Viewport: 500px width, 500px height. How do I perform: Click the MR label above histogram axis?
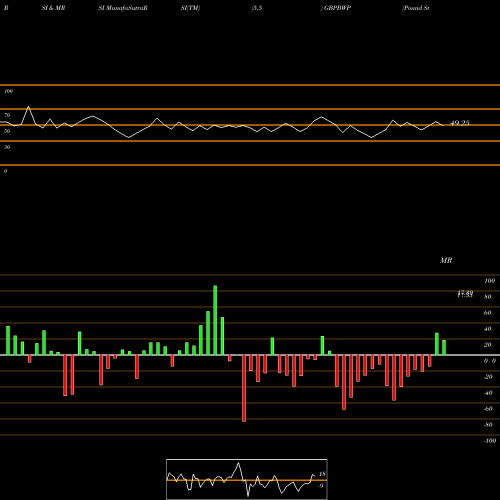tap(446, 260)
